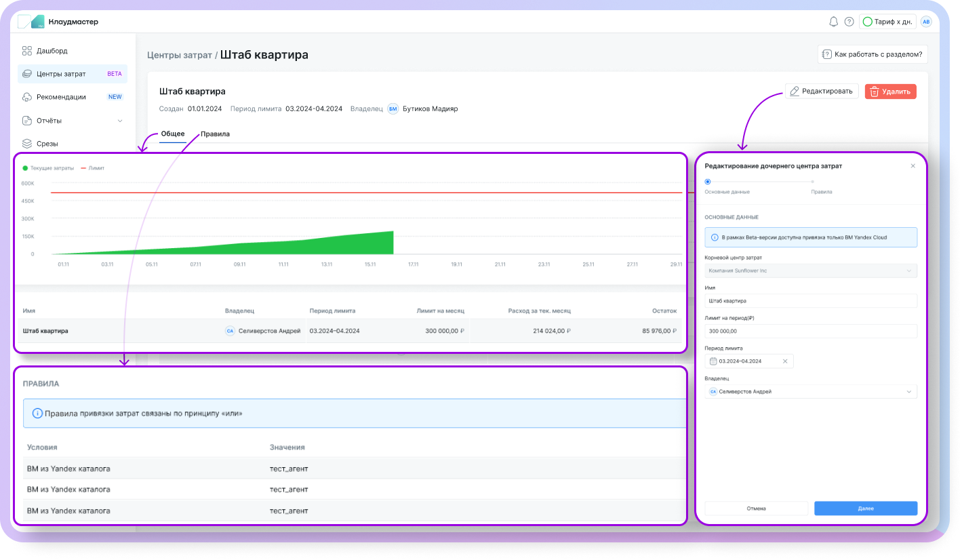This screenshot has width=962, height=560.
Task: Close the Редактирование дочернего центра затрат dialog
Action: pyautogui.click(x=913, y=166)
